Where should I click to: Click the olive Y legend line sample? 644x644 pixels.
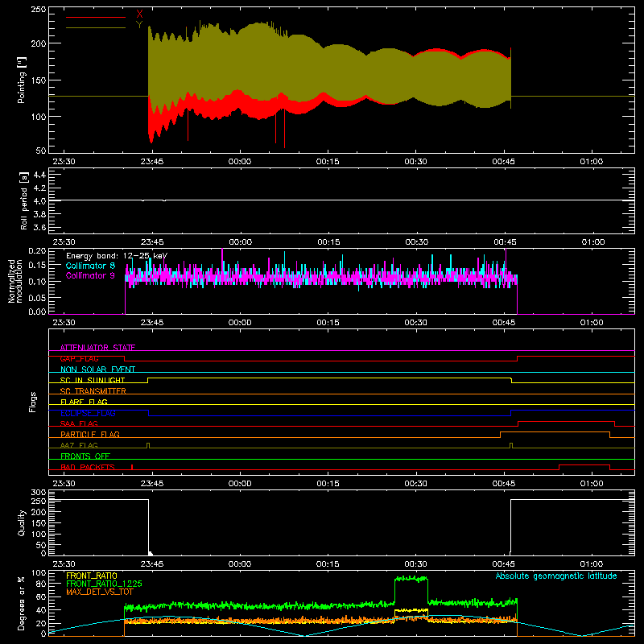point(96,27)
